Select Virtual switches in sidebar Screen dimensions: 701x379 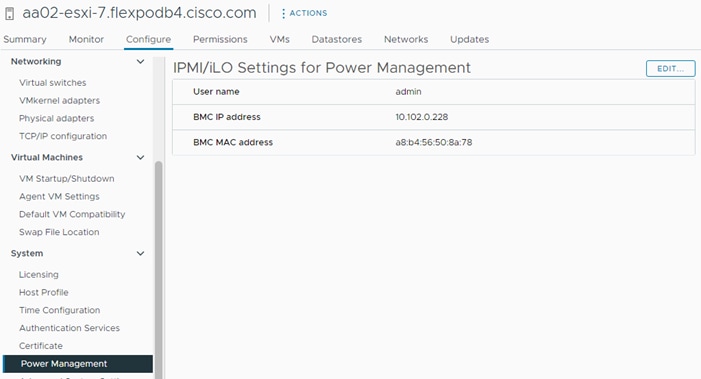pos(53,83)
